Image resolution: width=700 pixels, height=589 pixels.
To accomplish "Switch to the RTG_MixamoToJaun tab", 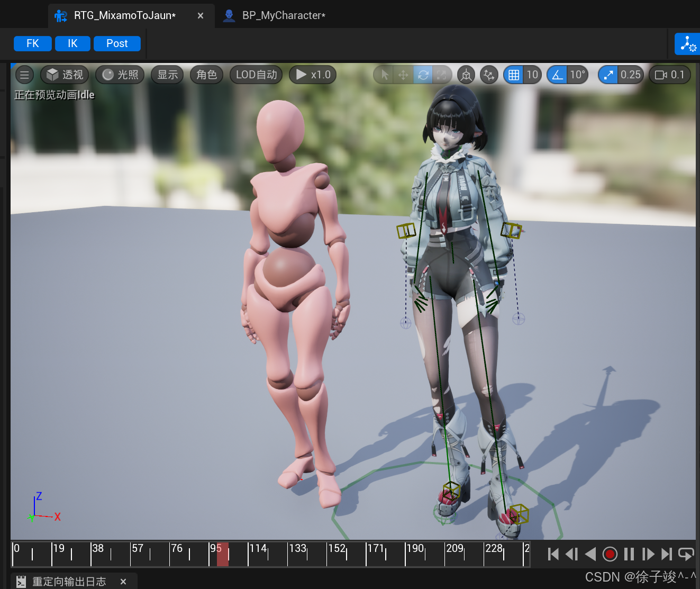I will [124, 15].
